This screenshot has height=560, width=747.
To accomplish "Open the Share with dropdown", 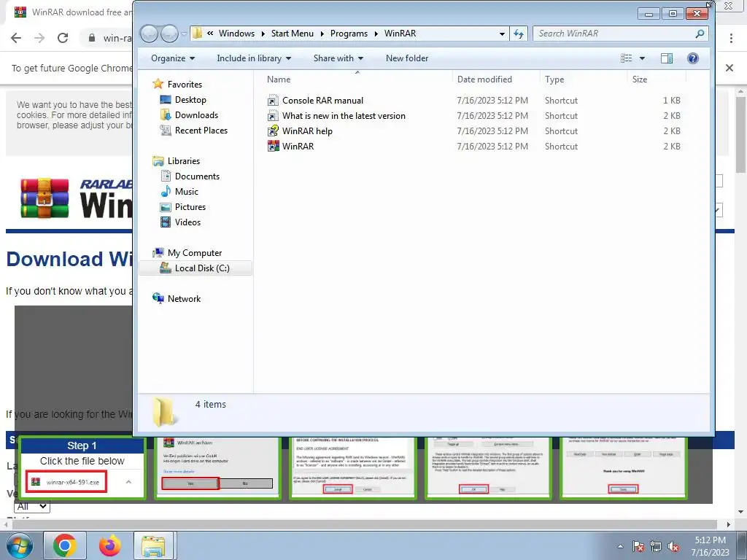I will point(338,58).
